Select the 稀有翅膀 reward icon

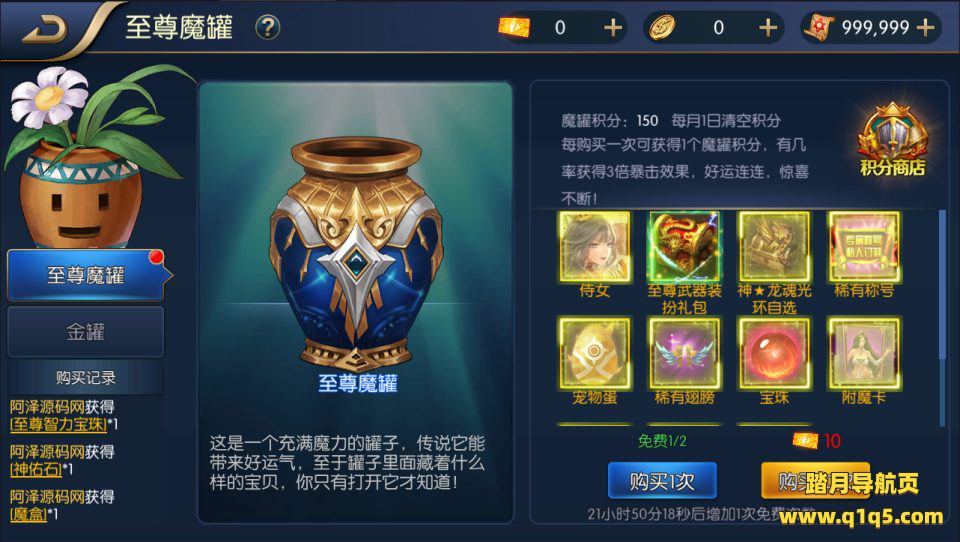click(x=684, y=353)
